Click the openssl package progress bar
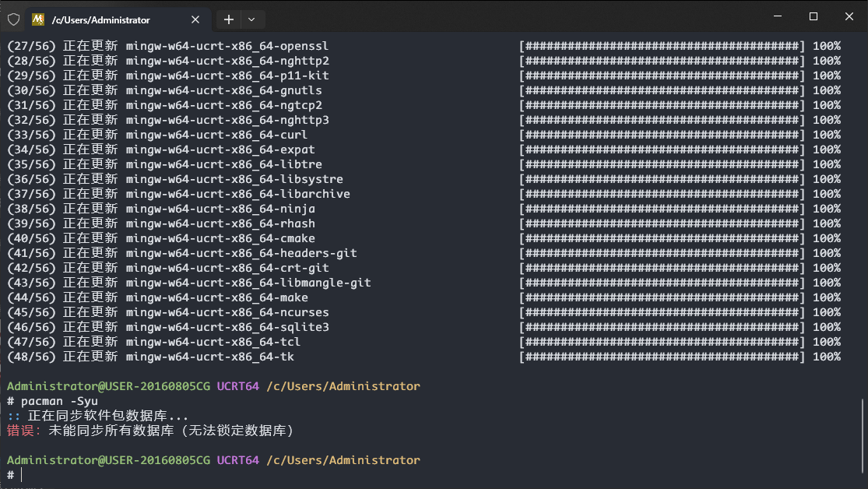Viewport: 868px width, 489px height. coord(662,46)
